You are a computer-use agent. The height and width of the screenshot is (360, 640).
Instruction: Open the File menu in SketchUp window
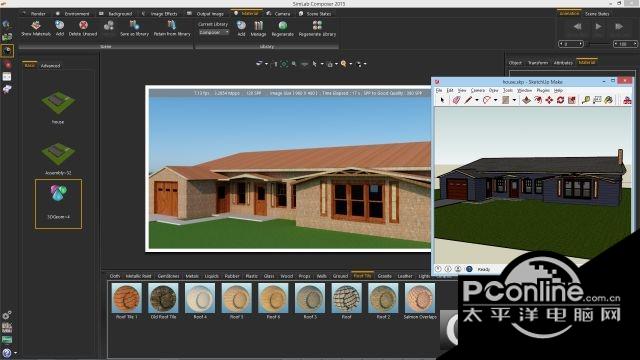(x=439, y=90)
